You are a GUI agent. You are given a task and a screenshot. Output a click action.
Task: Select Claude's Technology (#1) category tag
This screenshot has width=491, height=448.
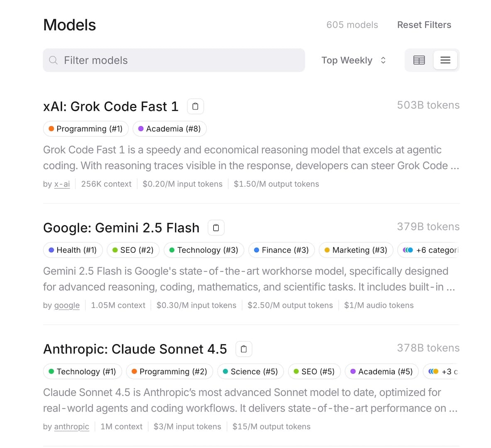tap(82, 372)
